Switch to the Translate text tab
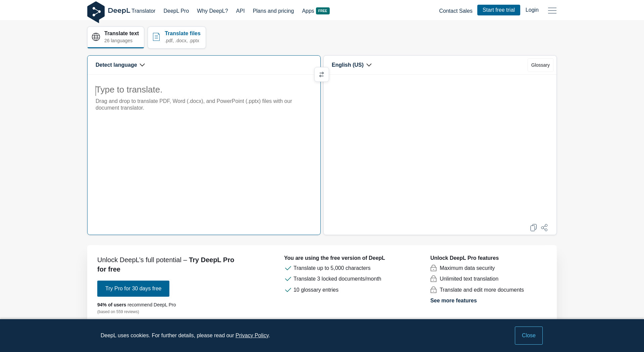Screen dimensions: 644x352 pos(116,37)
